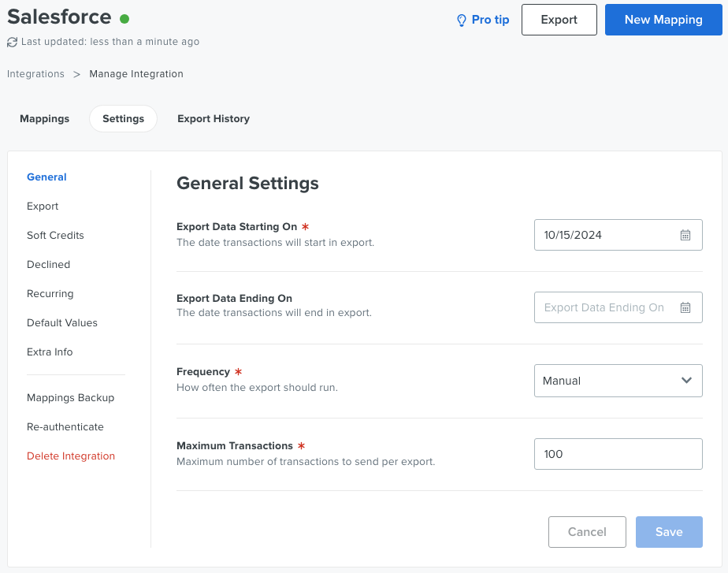The height and width of the screenshot is (573, 728).
Task: Click the Maximum Transactions field with 100
Action: click(x=618, y=454)
